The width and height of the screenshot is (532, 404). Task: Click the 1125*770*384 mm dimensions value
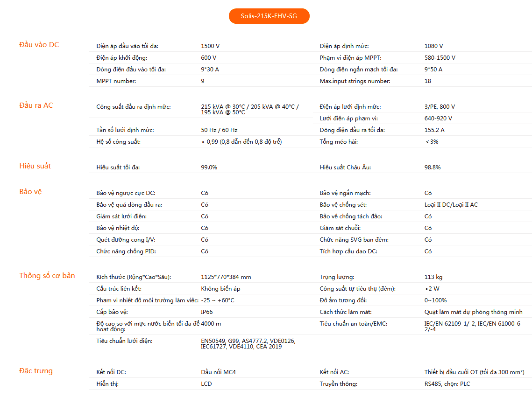click(226, 277)
